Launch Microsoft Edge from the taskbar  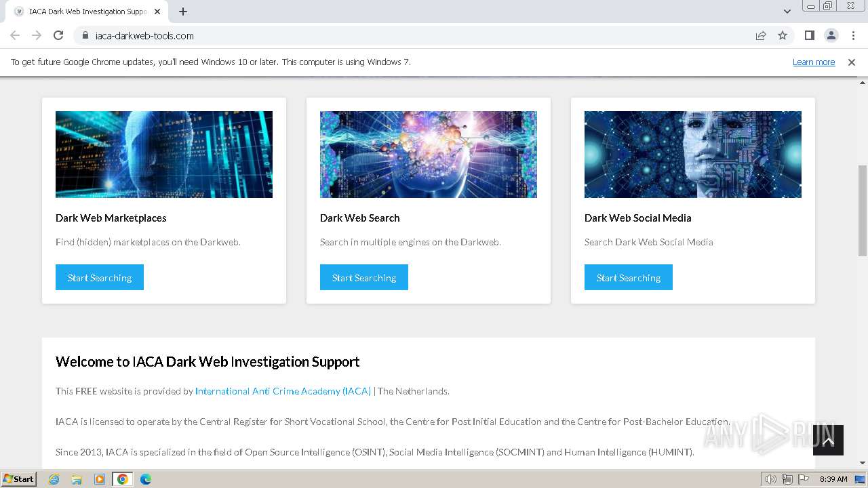point(145,479)
